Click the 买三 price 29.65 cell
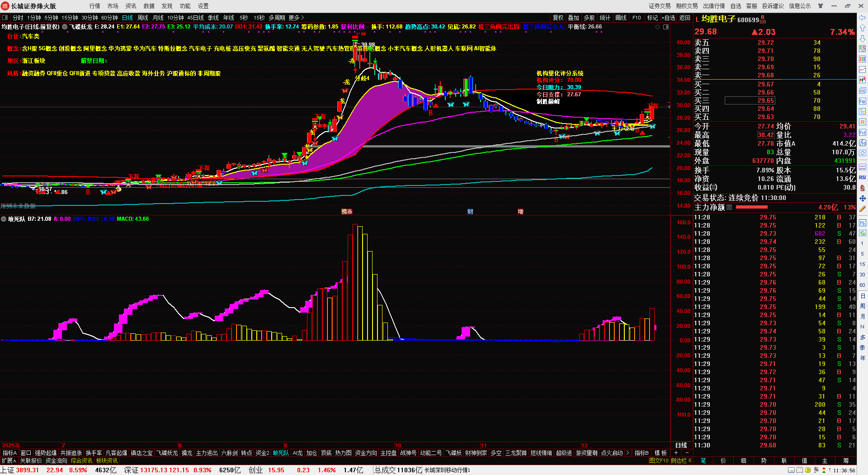This screenshot has height=475, width=868. click(750, 100)
